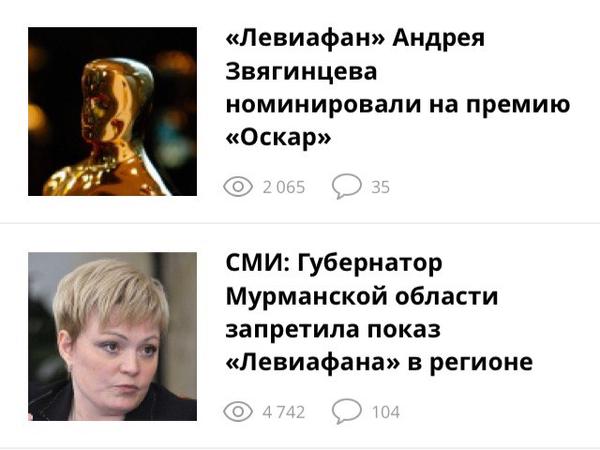This screenshot has width=600, height=450.
Task: Click the word «Оскар» in the headline
Action: coord(278,137)
